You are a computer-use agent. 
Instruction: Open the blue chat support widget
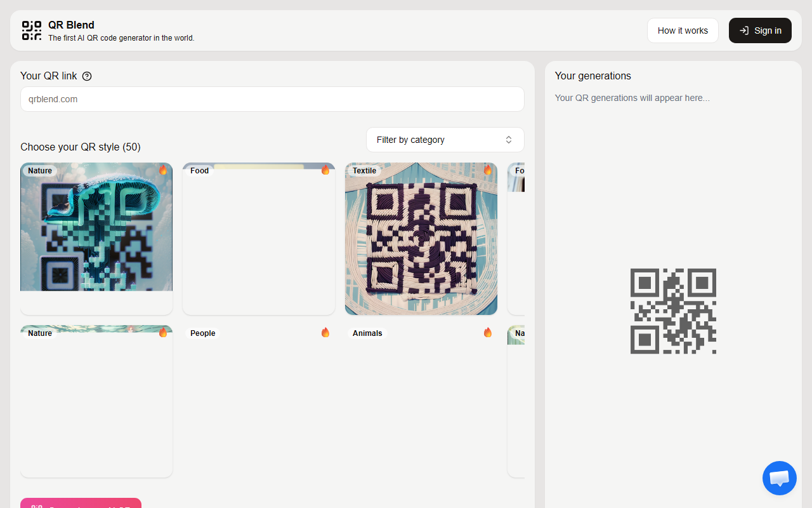pos(780,478)
